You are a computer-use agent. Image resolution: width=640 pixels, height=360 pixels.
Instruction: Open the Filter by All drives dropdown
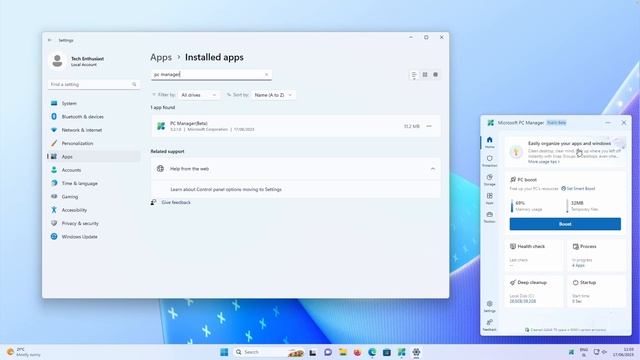tap(199, 95)
